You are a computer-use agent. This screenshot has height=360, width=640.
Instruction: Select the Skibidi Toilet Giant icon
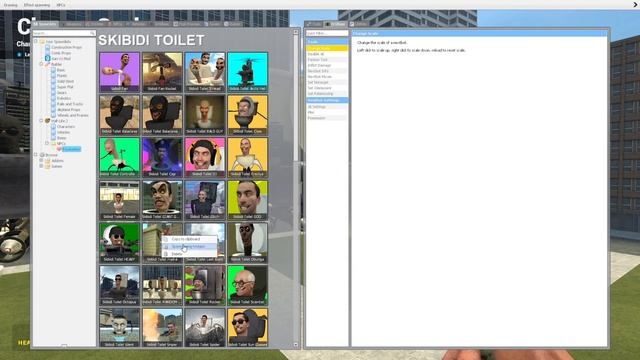(x=120, y=327)
